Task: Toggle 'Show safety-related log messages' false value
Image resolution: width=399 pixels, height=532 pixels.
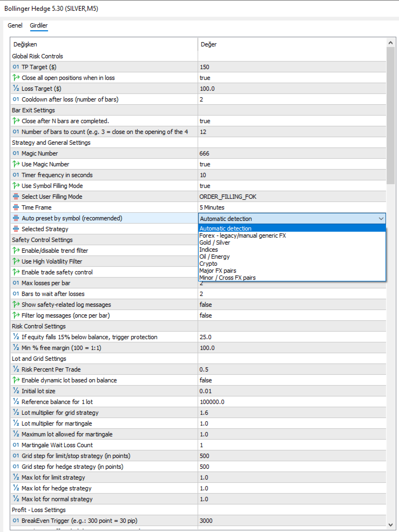Action: point(292,305)
